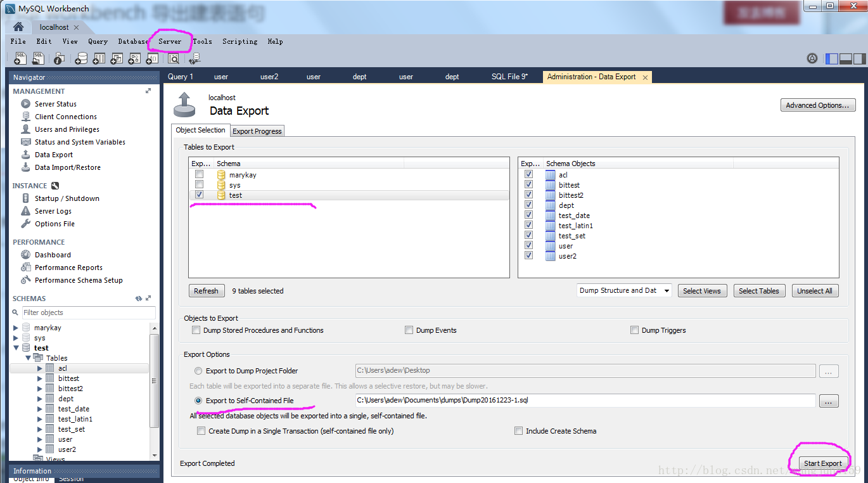Search table data toolbar icon

pyautogui.click(x=173, y=59)
